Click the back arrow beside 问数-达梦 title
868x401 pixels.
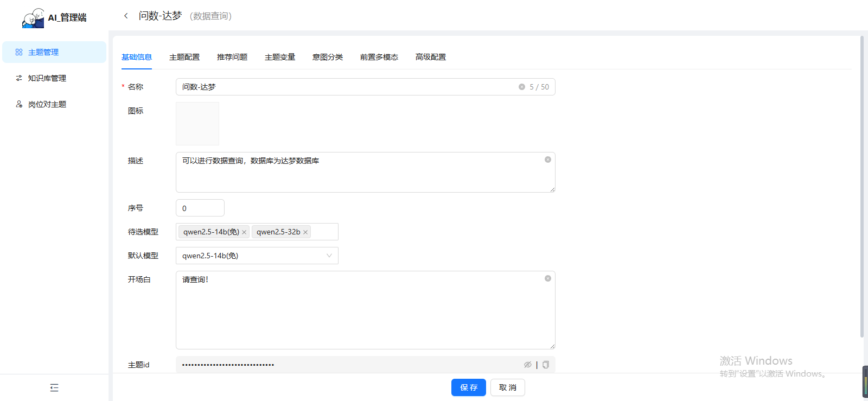126,16
